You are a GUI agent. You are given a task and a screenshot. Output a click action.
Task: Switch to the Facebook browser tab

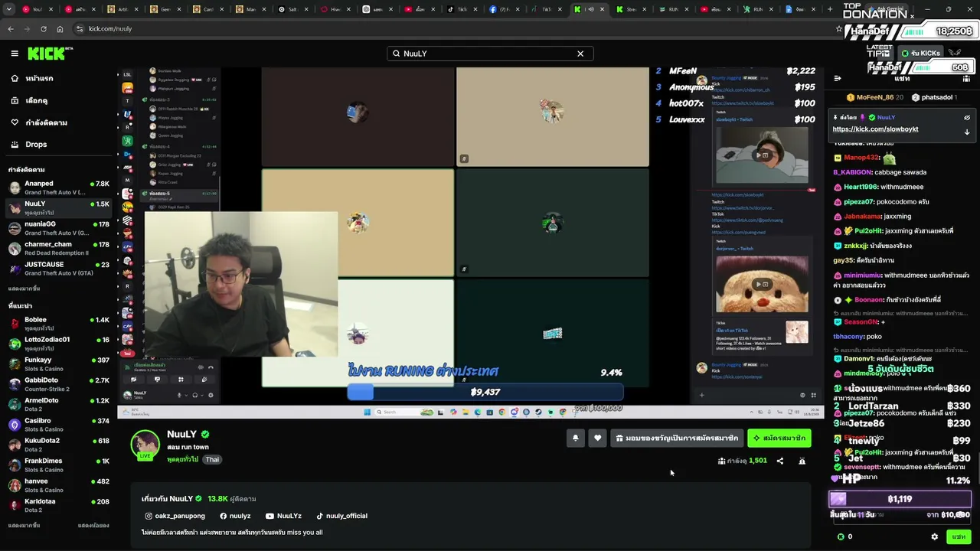(x=503, y=9)
